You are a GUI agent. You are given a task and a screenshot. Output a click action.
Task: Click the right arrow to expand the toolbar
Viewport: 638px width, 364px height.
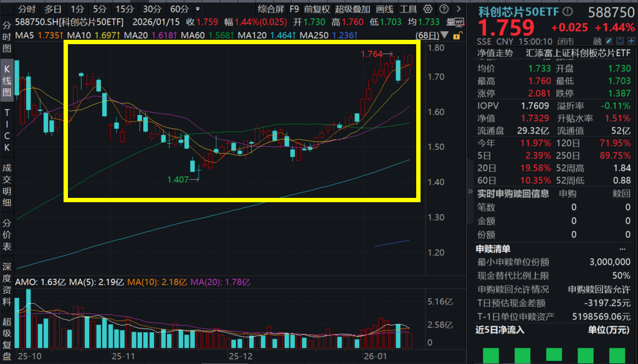click(x=459, y=8)
